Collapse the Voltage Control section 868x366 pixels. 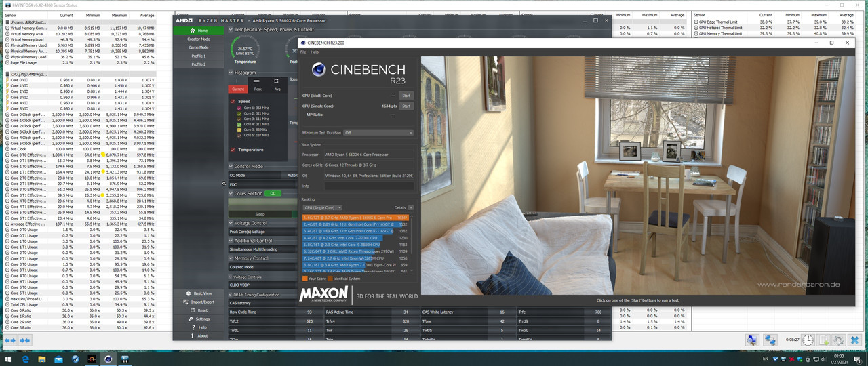[231, 223]
